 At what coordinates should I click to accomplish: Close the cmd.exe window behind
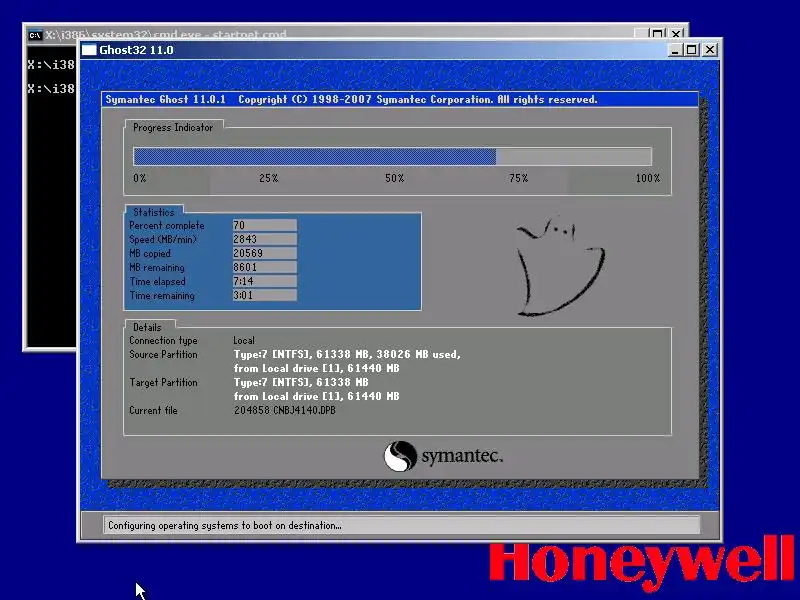tap(676, 34)
